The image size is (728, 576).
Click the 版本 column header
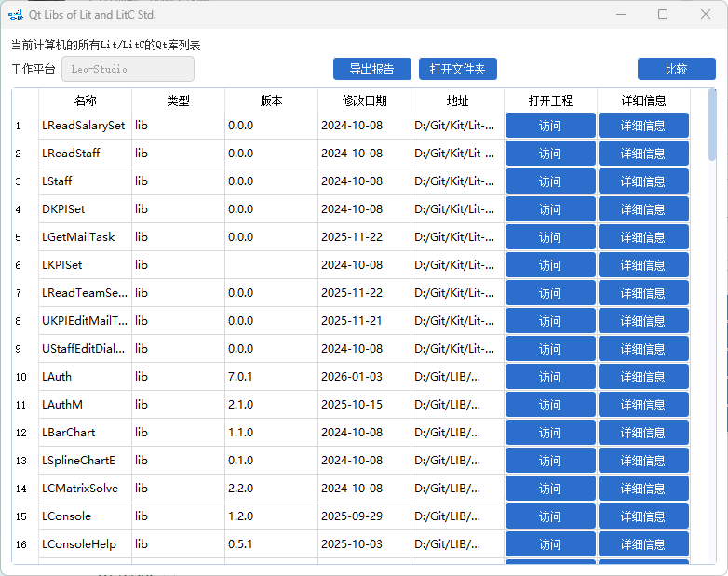[x=271, y=100]
